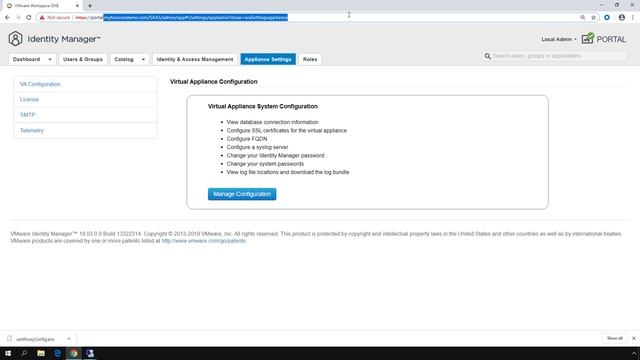Bookmark page with the star icon

pyautogui.click(x=593, y=18)
